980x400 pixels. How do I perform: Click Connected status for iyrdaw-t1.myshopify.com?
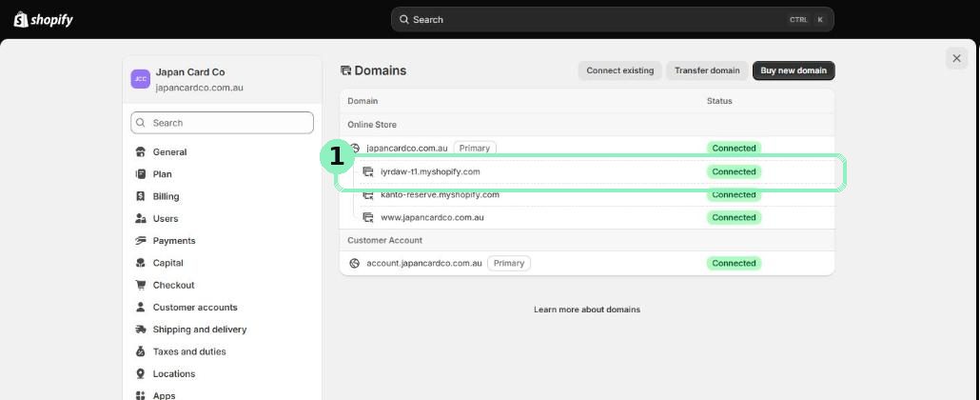[x=734, y=171]
